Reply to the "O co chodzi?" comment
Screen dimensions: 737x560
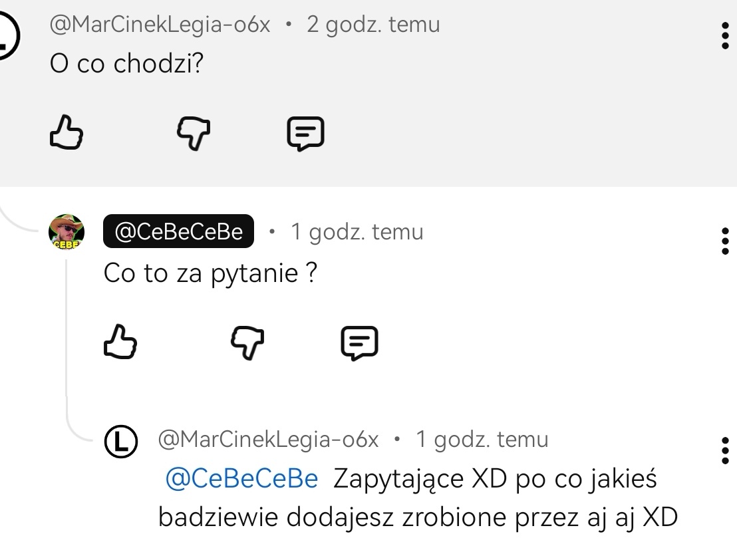[x=305, y=133]
